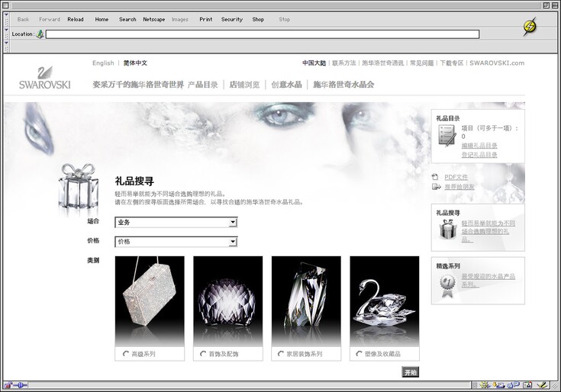The height and width of the screenshot is (392, 561).
Task: Select the 高级系列 radio button
Action: coord(126,354)
